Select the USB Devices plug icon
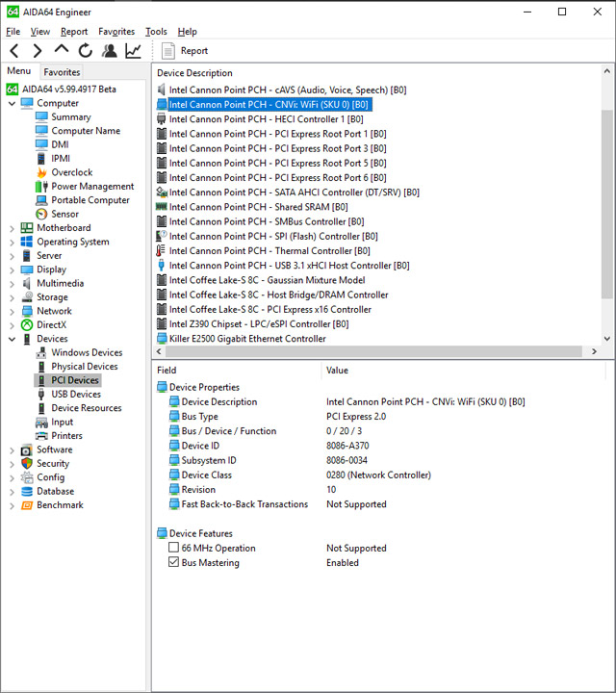 [41, 394]
